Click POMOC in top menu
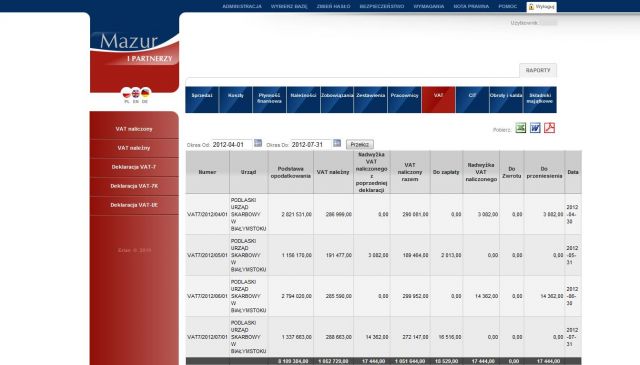The image size is (640, 365). (507, 7)
